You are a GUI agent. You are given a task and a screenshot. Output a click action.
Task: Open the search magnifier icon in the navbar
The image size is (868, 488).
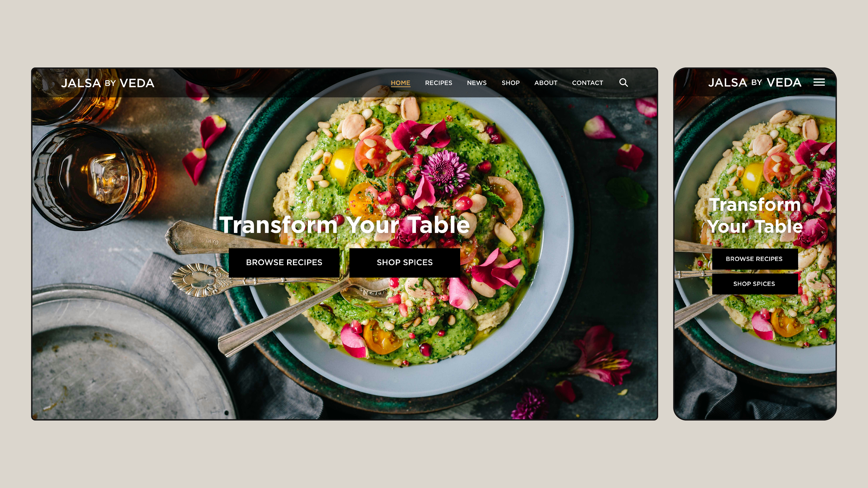[623, 82]
